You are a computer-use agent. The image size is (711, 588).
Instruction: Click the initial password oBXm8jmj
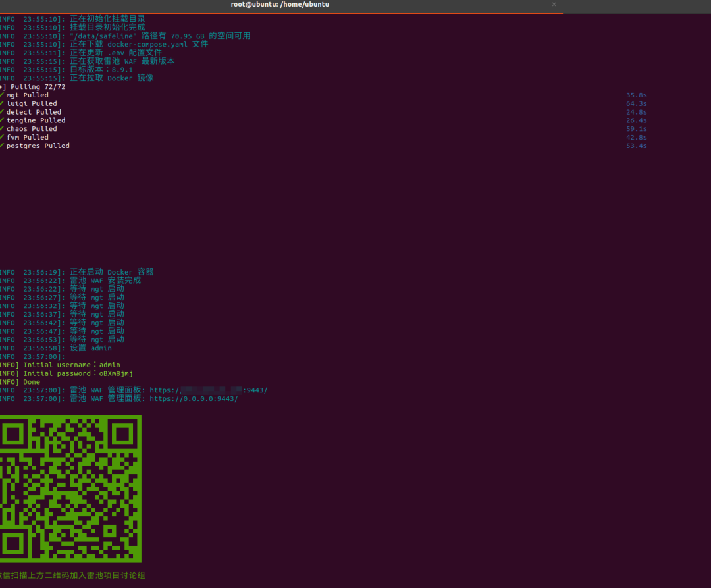116,373
